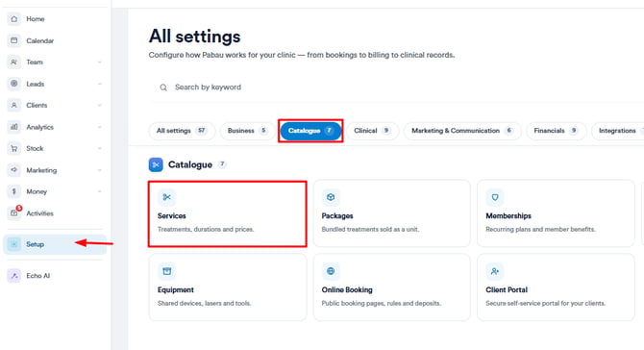Image resolution: width=644 pixels, height=350 pixels.
Task: Open the Memberships title link
Action: point(508,215)
